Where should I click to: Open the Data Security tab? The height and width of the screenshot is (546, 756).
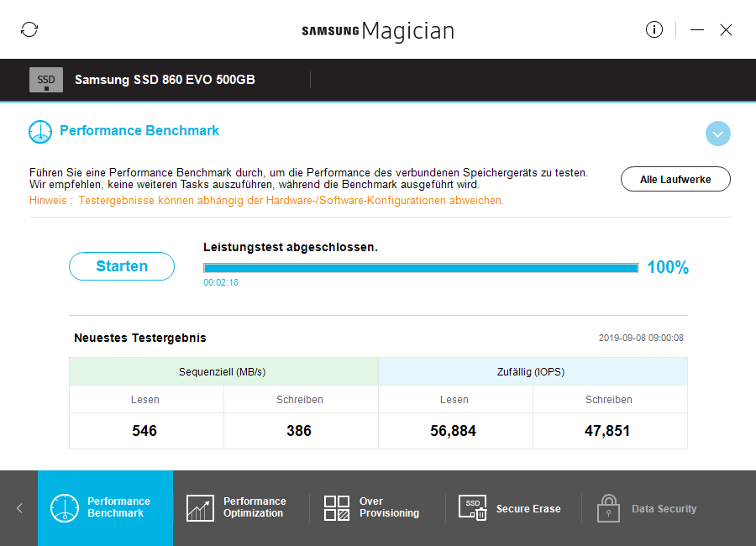tap(664, 509)
